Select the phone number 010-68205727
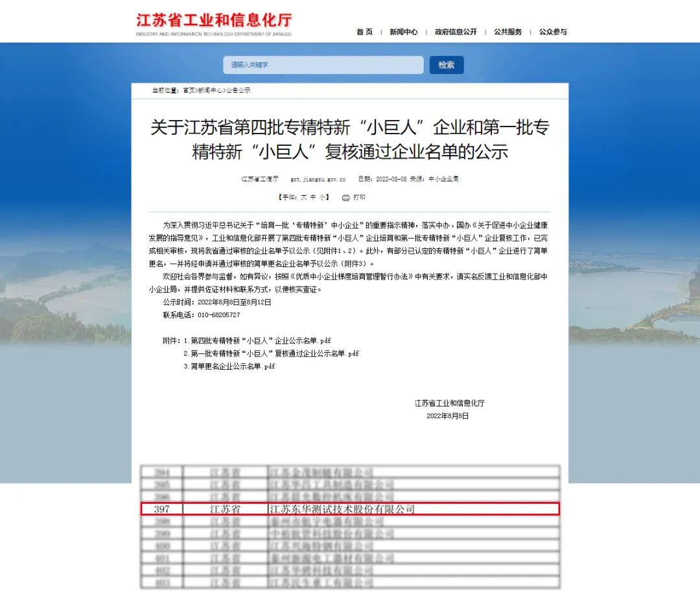This screenshot has height=607, width=700. pos(219,315)
